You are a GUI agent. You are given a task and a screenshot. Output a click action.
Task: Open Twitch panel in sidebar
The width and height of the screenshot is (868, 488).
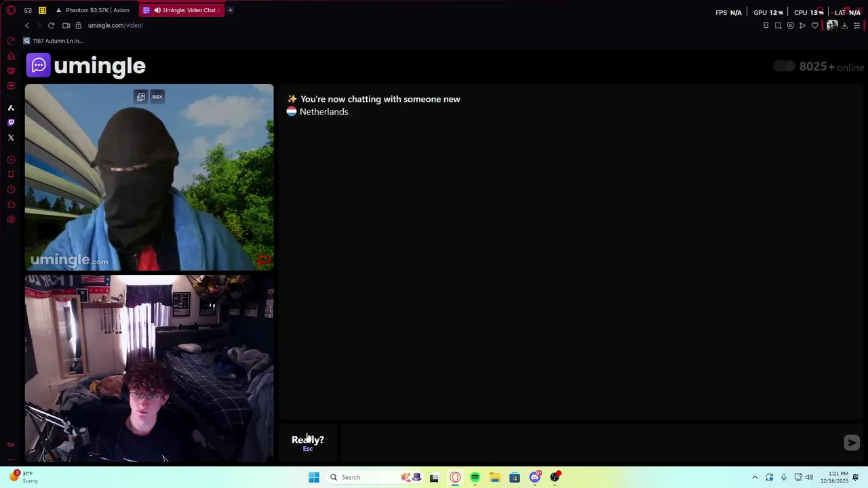coord(11,123)
